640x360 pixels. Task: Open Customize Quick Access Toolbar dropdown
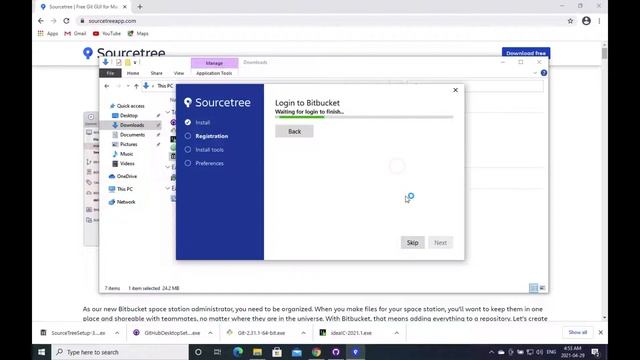pyautogui.click(x=135, y=62)
